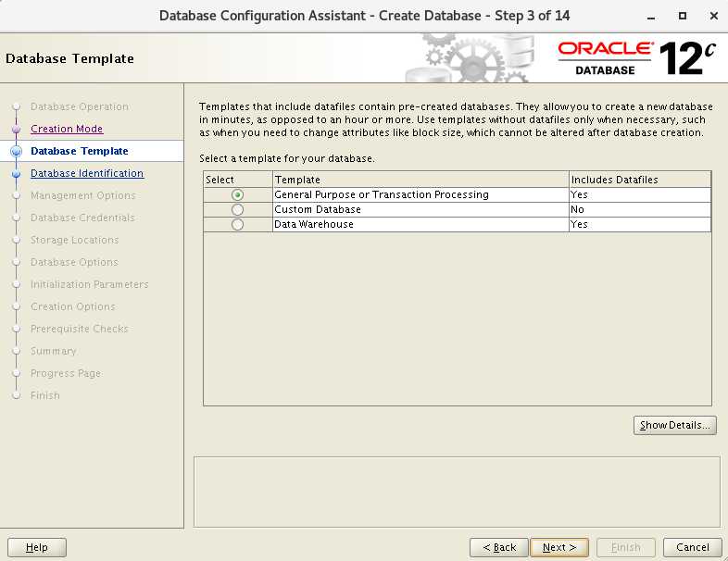Click the 'No' datafiles cell for Custom Database

point(640,209)
